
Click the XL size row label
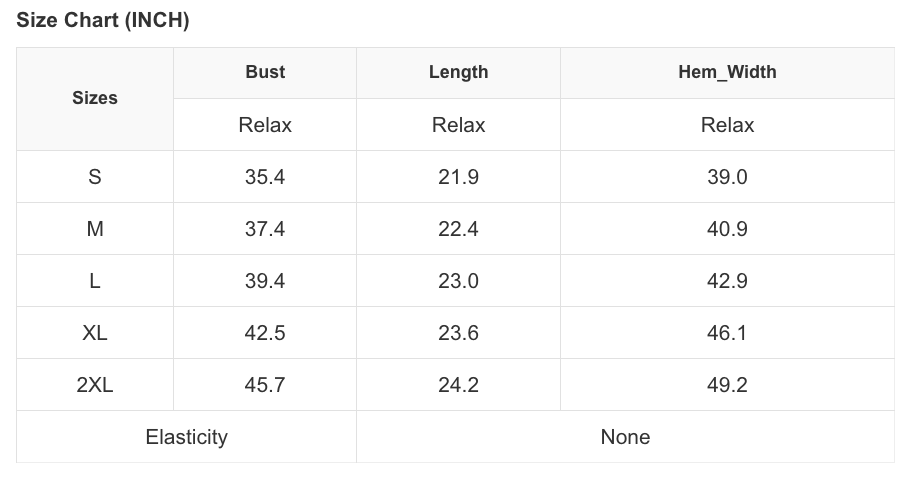click(95, 333)
